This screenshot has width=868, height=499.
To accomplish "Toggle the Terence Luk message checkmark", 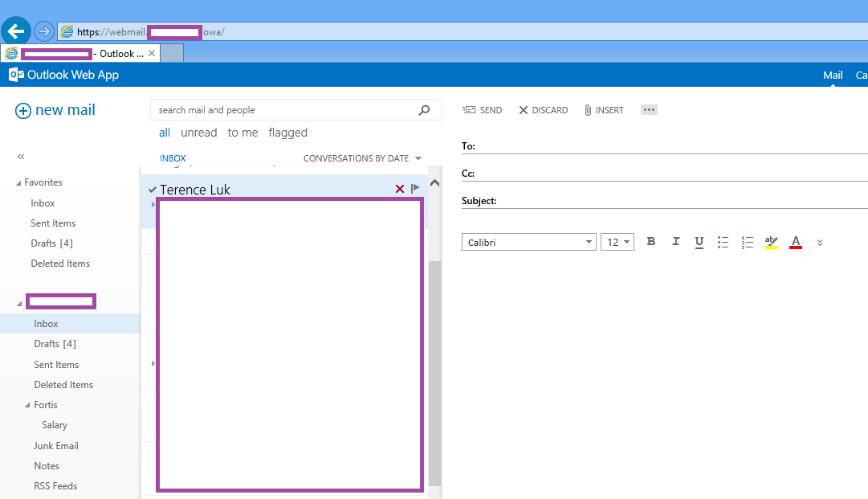I will click(x=153, y=190).
